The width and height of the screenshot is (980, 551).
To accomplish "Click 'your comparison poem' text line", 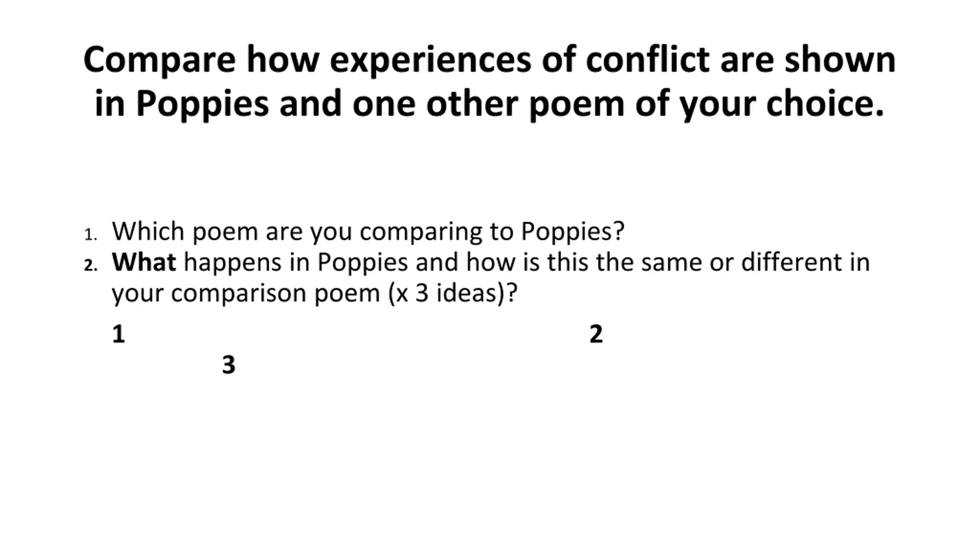I will [x=246, y=294].
